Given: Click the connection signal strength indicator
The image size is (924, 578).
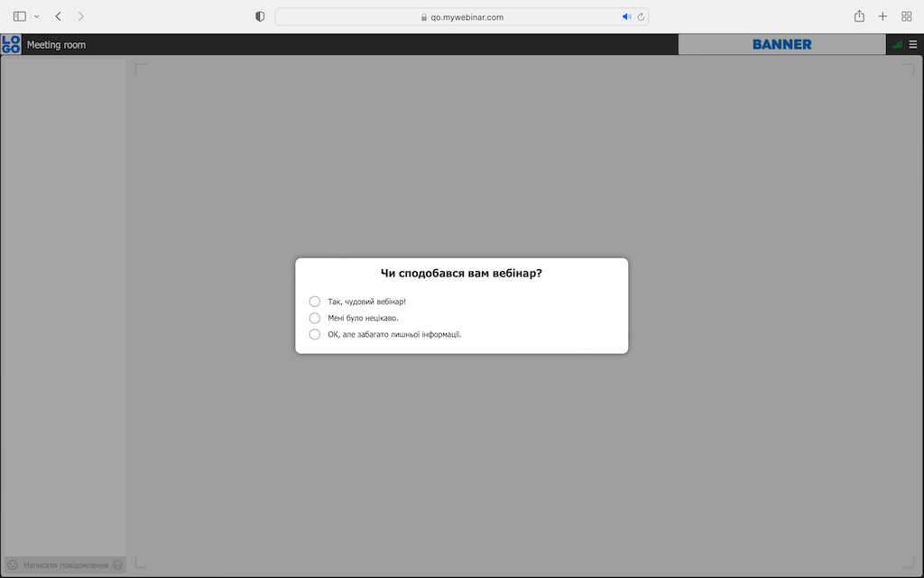Looking at the screenshot, I should (896, 44).
